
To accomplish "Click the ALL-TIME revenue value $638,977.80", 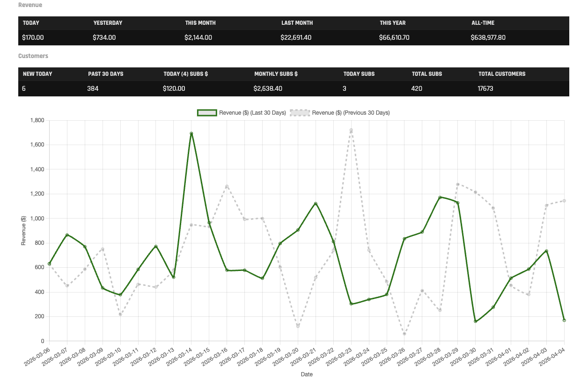I will 488,37.
